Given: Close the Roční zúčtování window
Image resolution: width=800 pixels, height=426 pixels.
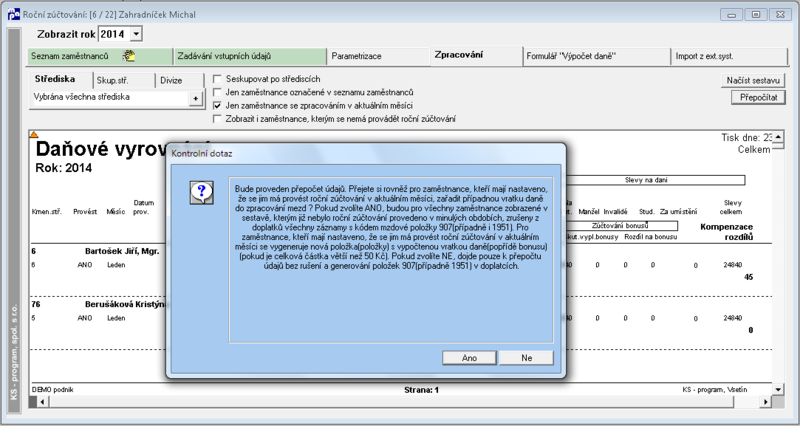Looking at the screenshot, I should (780, 14).
